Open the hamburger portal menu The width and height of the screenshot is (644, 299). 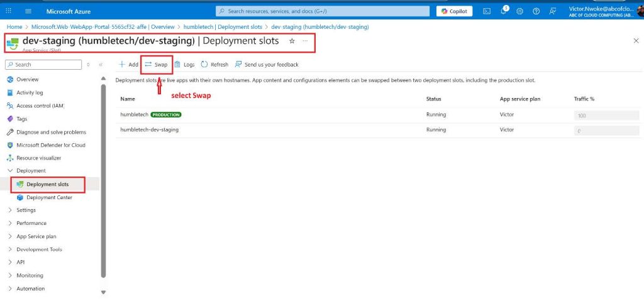28,11
